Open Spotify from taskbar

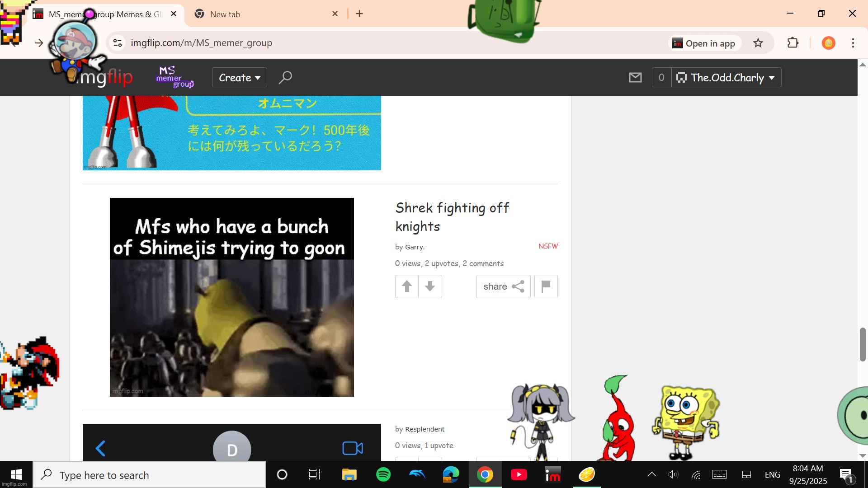(x=383, y=474)
